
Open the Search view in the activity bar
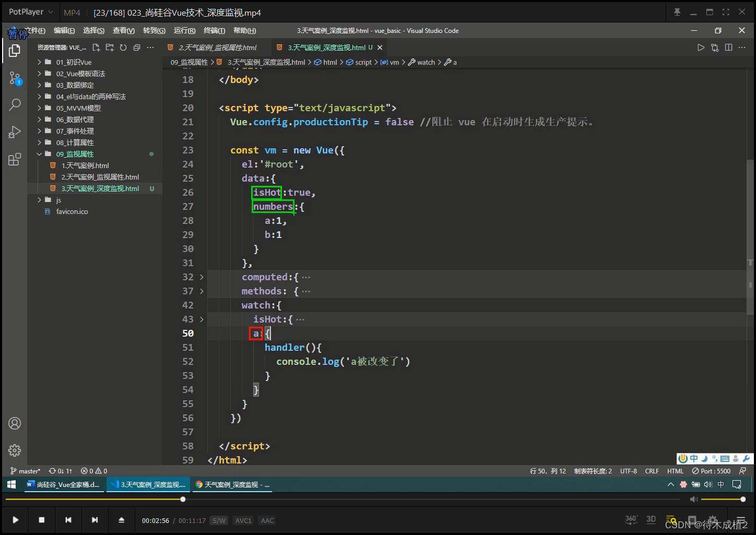click(15, 105)
